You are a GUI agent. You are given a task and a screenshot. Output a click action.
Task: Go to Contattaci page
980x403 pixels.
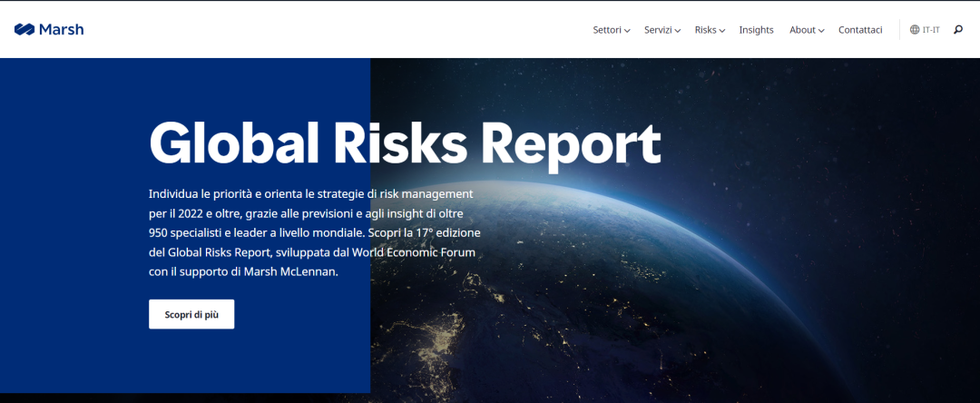click(860, 30)
